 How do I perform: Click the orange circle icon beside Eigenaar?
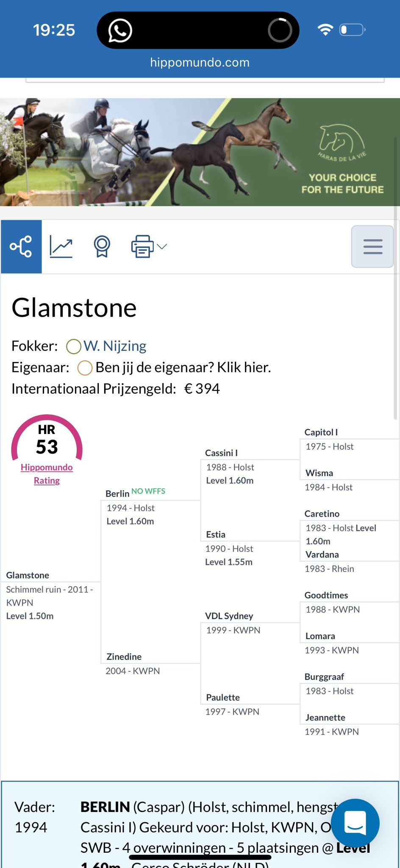click(85, 367)
